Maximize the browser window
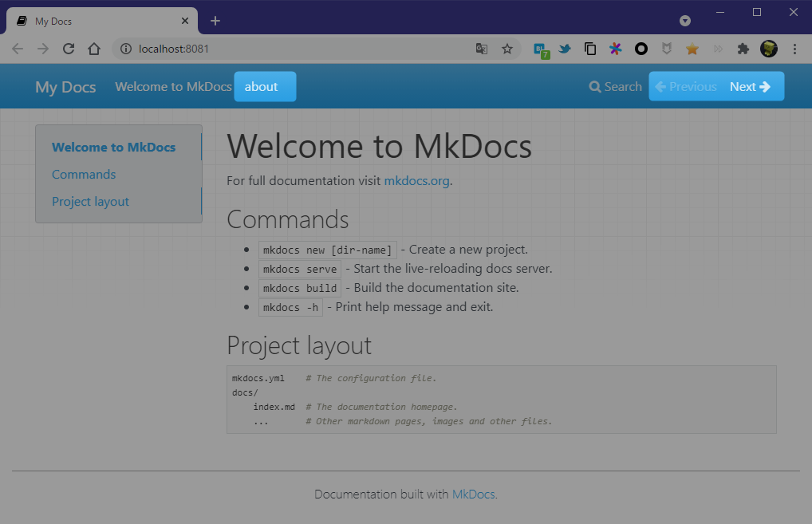The width and height of the screenshot is (812, 524). (x=757, y=12)
